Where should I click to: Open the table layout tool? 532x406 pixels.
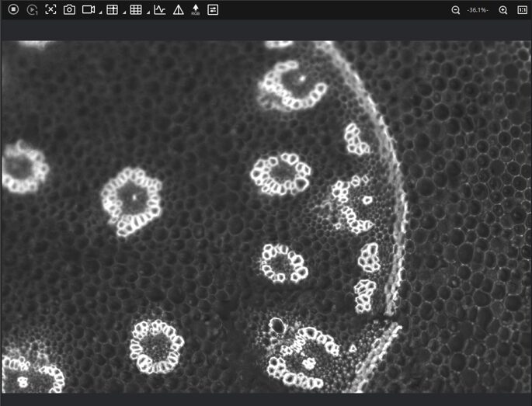(112, 10)
